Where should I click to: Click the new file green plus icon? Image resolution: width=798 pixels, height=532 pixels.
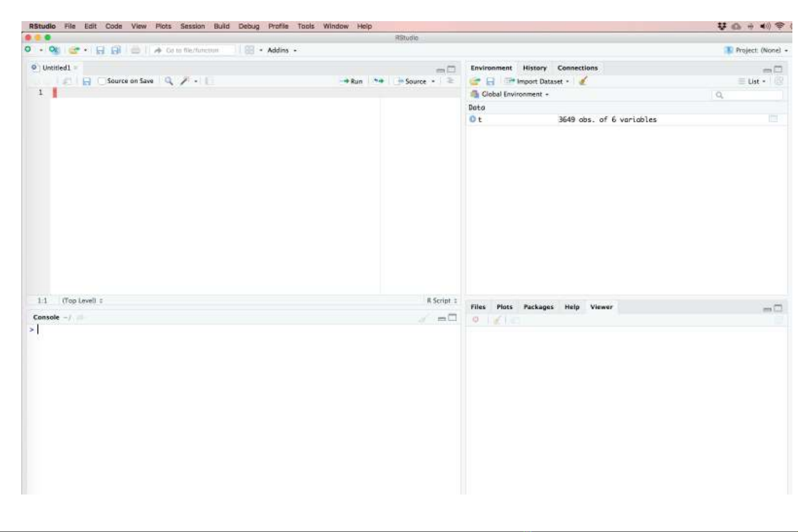click(x=29, y=50)
